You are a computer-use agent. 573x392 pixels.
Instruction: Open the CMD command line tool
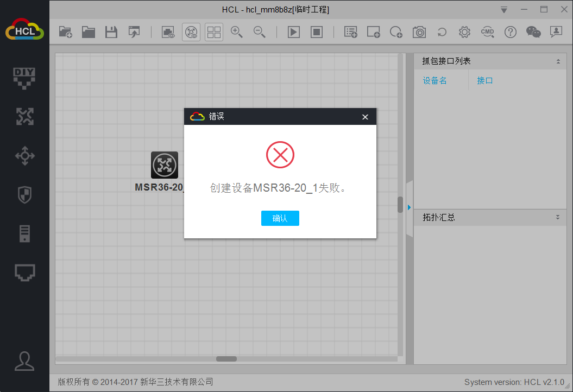[x=487, y=32]
